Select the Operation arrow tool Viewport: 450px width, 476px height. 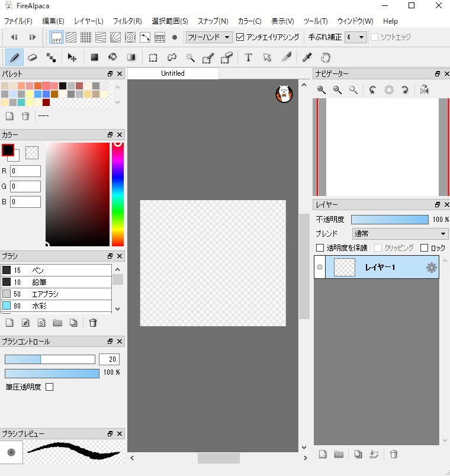point(267,57)
